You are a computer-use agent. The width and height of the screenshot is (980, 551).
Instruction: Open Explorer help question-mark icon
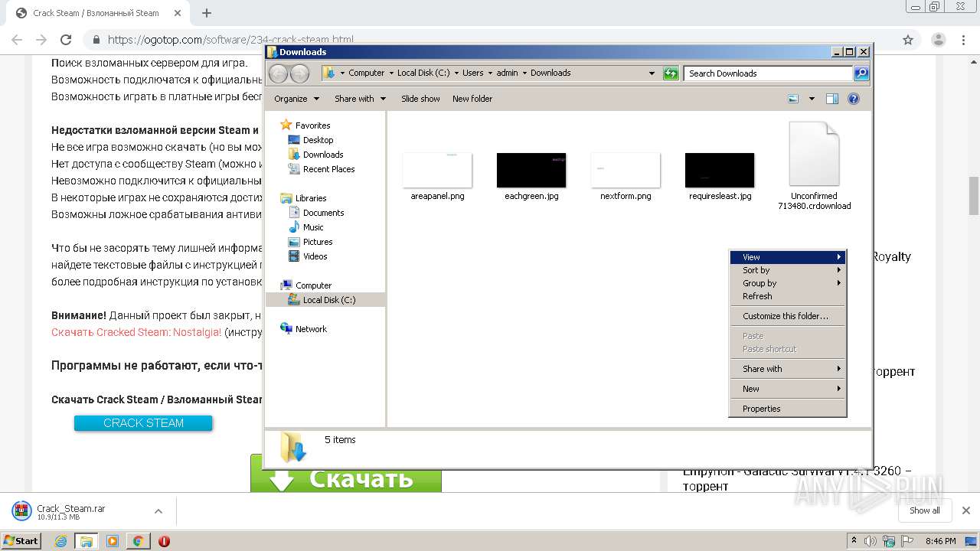(x=854, y=99)
